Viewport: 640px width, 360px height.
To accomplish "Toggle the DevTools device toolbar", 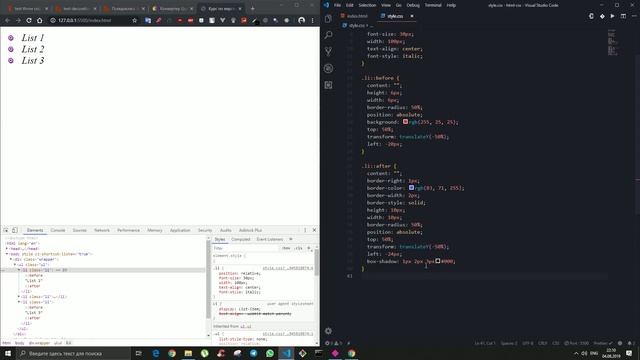I will pos(15,230).
